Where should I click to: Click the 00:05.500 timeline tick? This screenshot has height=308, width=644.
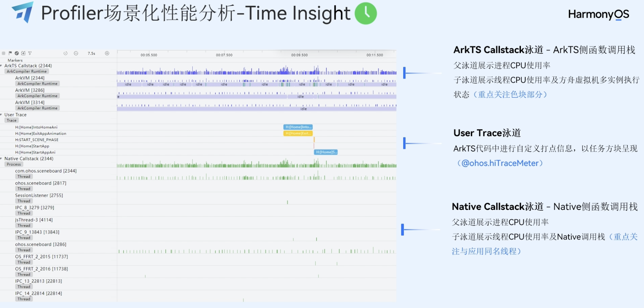(x=149, y=55)
